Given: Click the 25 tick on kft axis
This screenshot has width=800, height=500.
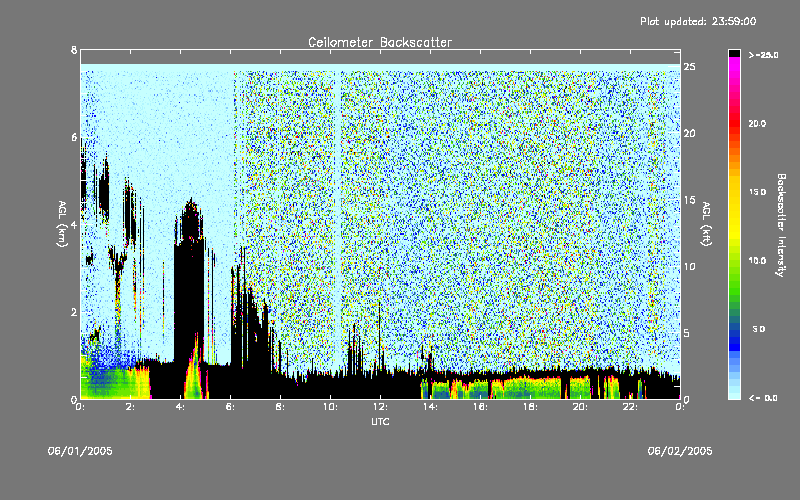Looking at the screenshot, I should pyautogui.click(x=690, y=67).
